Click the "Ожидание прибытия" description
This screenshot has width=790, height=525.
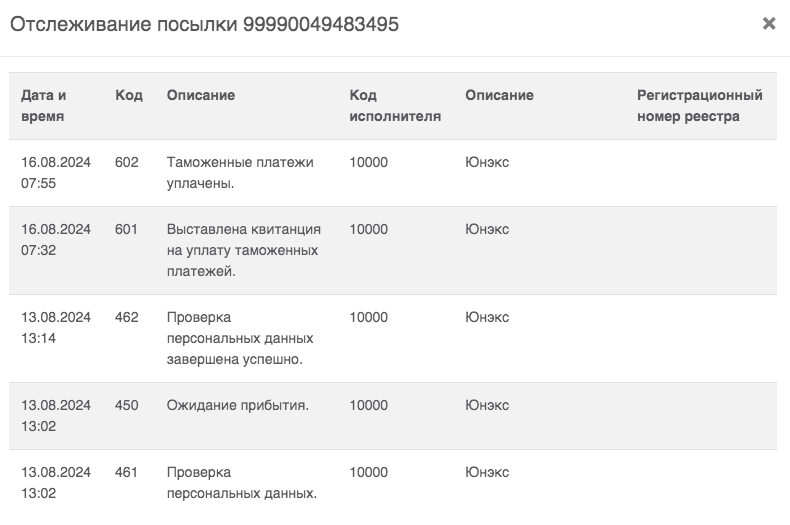coord(238,405)
